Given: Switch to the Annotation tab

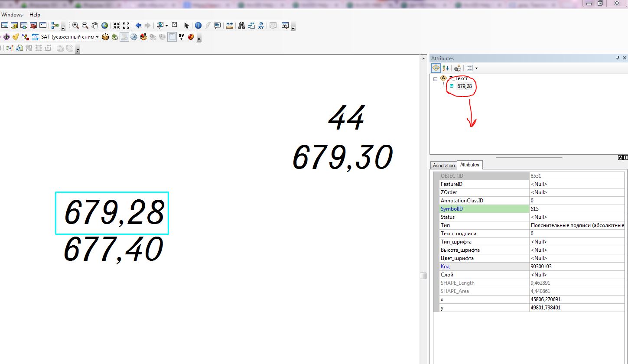Looking at the screenshot, I should coord(444,165).
